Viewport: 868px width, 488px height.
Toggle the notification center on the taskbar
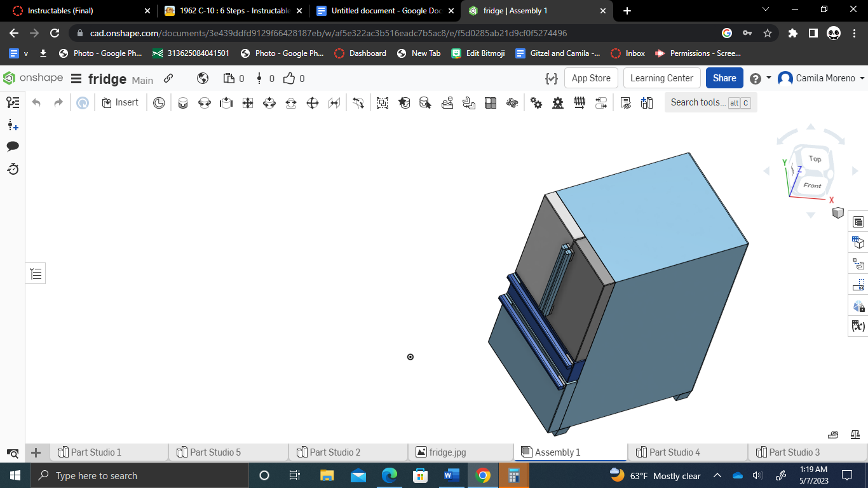[x=847, y=475]
